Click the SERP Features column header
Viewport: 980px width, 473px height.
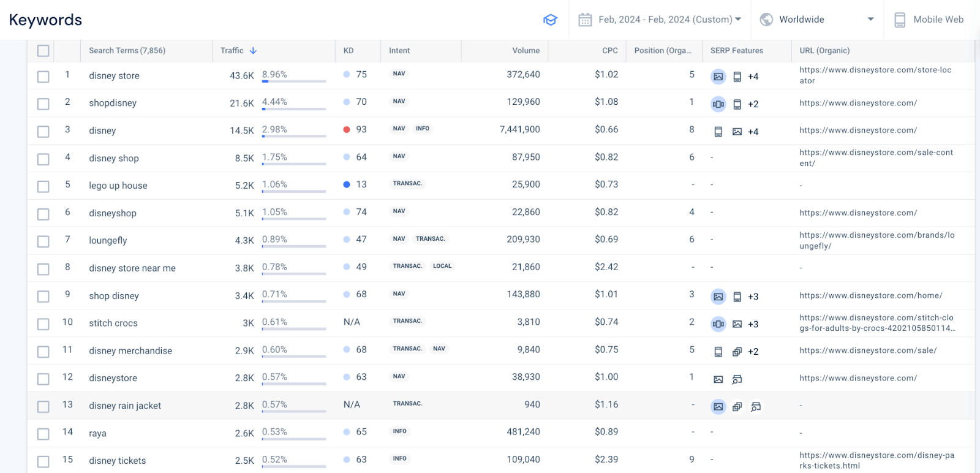click(737, 50)
